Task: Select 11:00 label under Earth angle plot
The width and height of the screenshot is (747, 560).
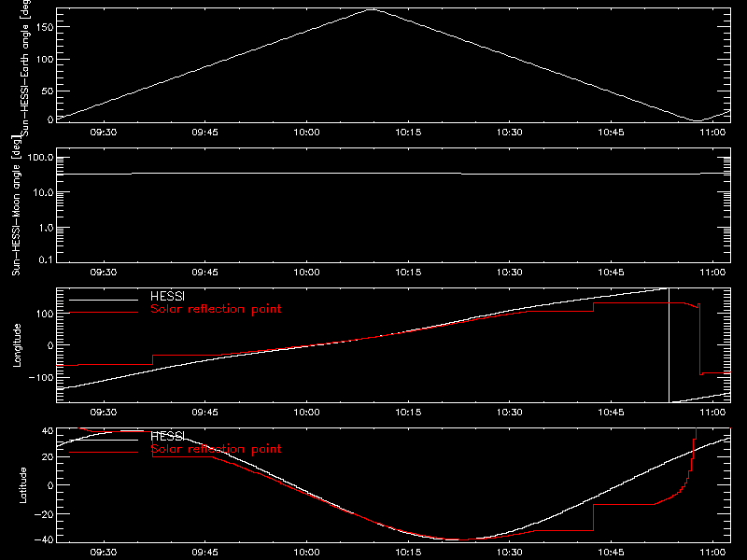Action: 712,133
